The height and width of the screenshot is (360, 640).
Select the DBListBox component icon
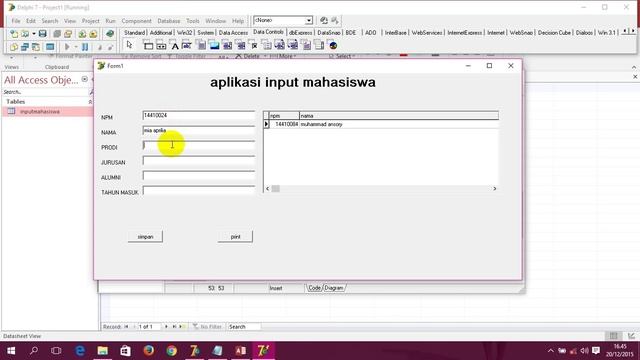(227, 45)
